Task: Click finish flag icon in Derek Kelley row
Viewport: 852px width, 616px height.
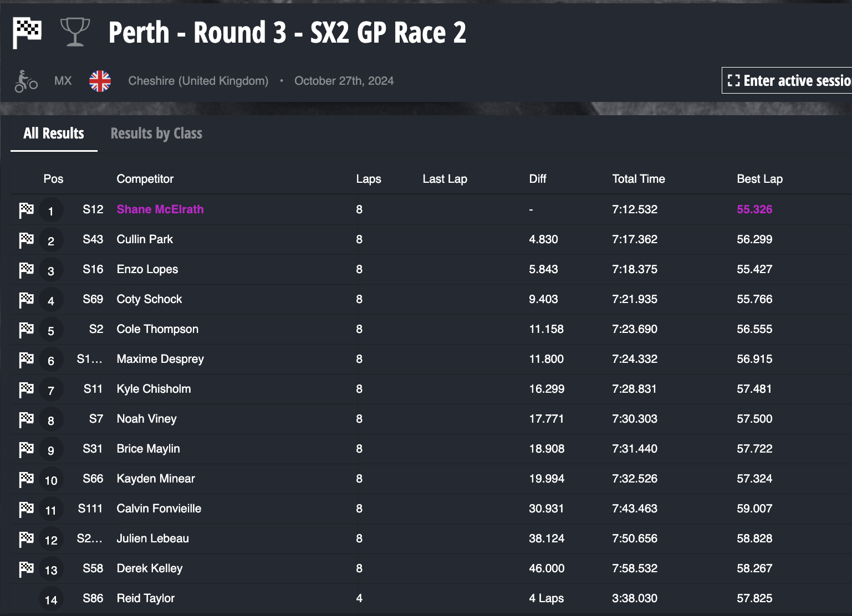Action: click(26, 569)
